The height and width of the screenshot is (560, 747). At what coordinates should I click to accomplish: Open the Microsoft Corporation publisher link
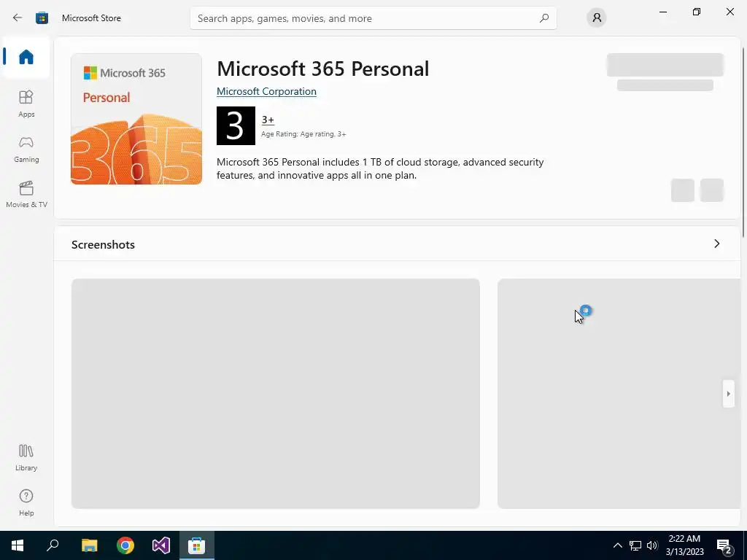(266, 91)
